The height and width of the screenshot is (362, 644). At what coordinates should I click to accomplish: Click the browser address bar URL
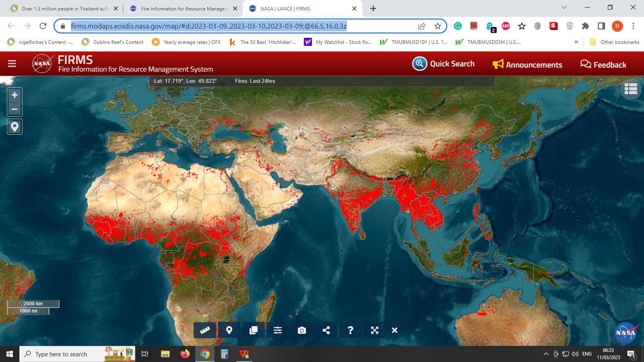pos(208,26)
